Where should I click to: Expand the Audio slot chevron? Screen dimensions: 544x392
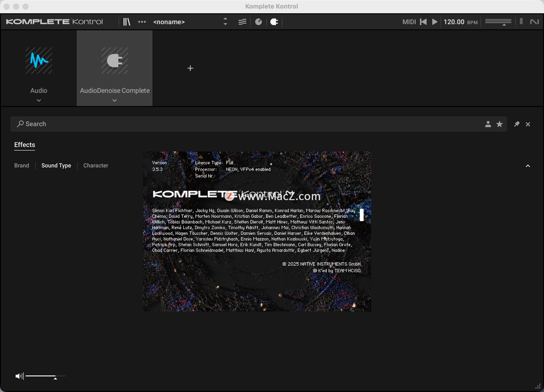[x=39, y=100]
